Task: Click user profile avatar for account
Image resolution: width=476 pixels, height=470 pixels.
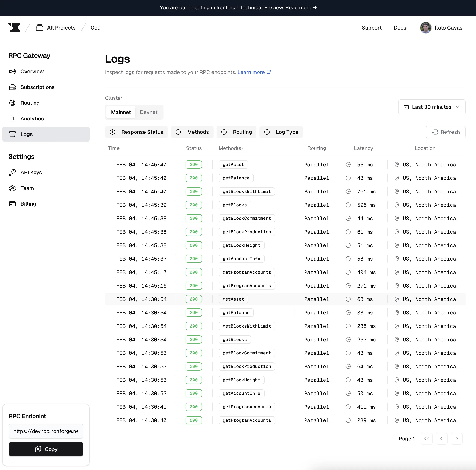Action: click(x=425, y=27)
